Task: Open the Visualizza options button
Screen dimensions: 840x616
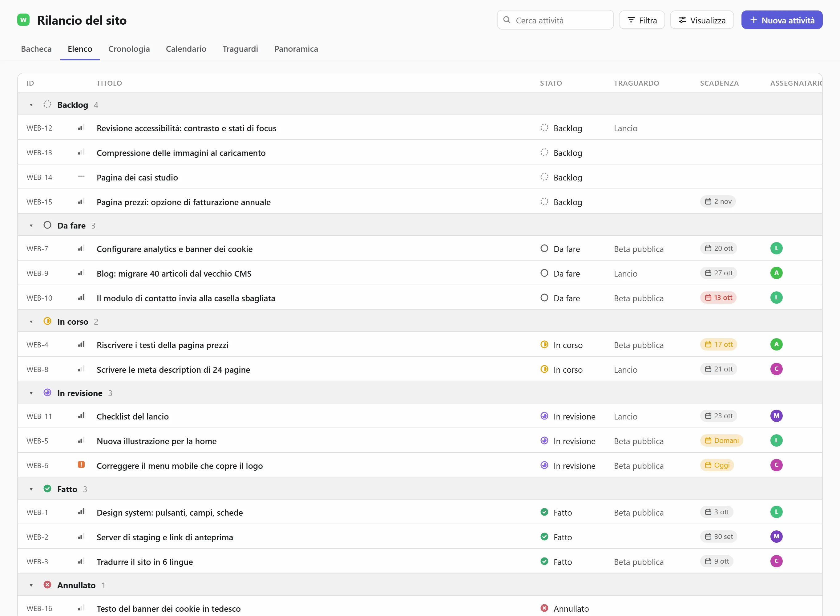Action: click(702, 20)
